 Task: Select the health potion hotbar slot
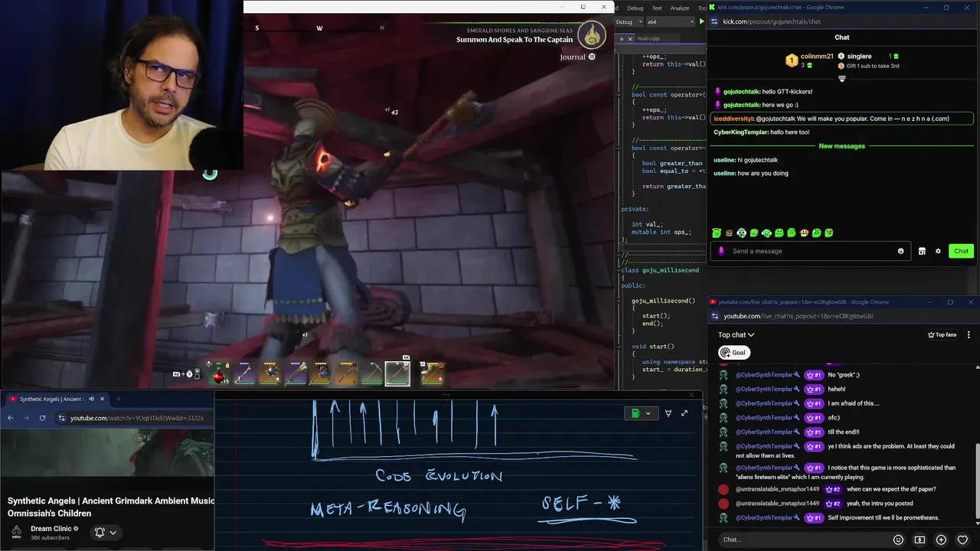[220, 373]
